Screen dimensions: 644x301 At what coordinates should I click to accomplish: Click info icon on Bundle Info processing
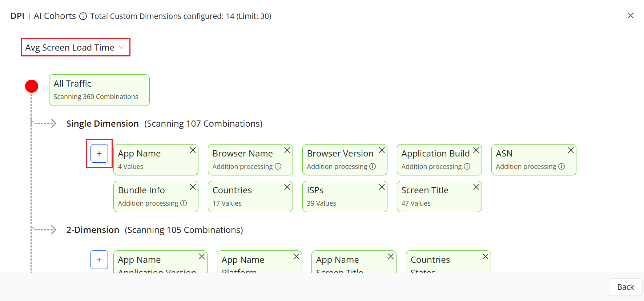point(184,203)
